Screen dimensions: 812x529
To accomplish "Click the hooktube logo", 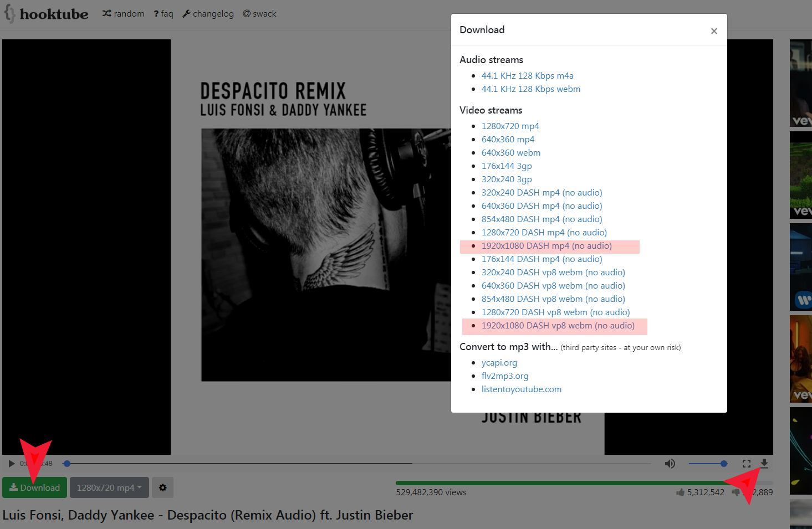I will pos(47,14).
